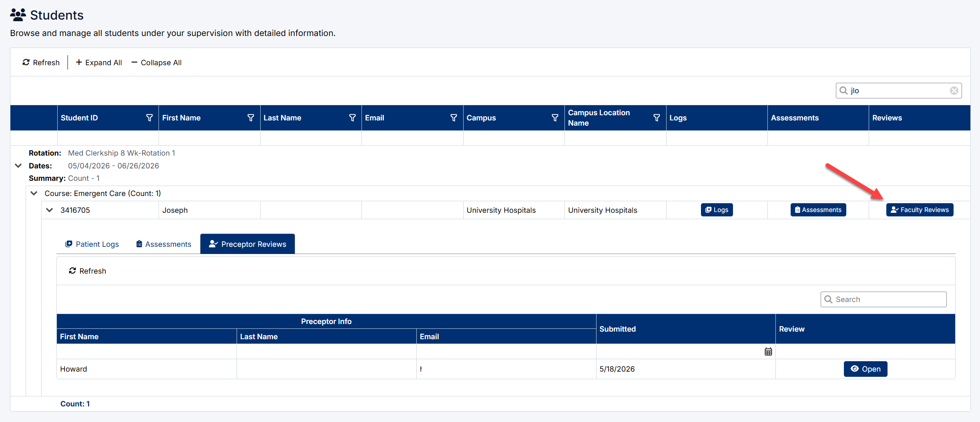
Task: Open the Submitted date calendar picker icon
Action: (768, 352)
